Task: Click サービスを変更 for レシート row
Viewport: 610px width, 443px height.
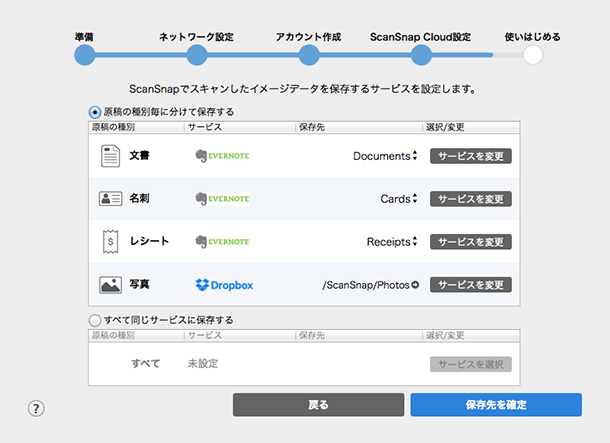Action: (x=471, y=242)
